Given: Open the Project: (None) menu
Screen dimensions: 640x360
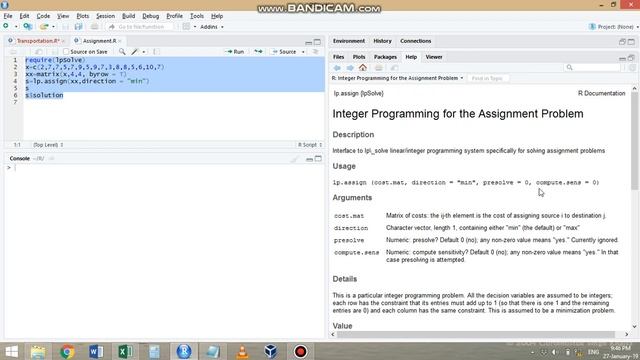Looking at the screenshot, I should click(613, 27).
